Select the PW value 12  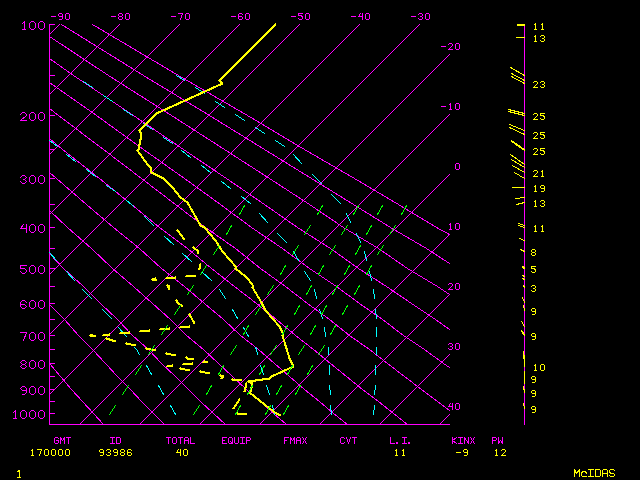point(500,453)
